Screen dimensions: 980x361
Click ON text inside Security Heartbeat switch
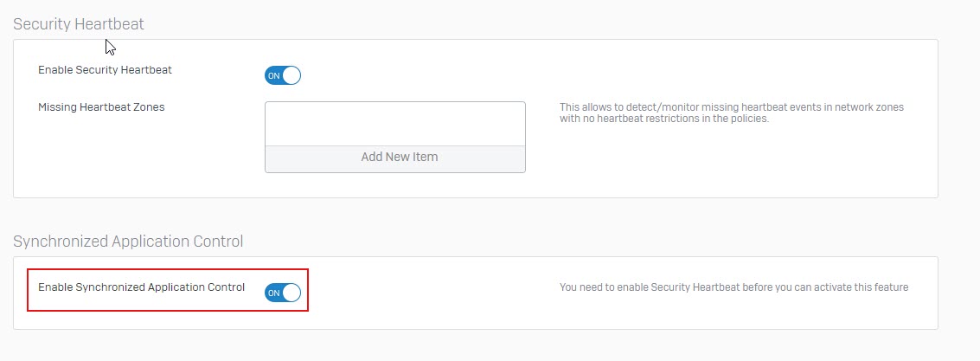point(273,75)
